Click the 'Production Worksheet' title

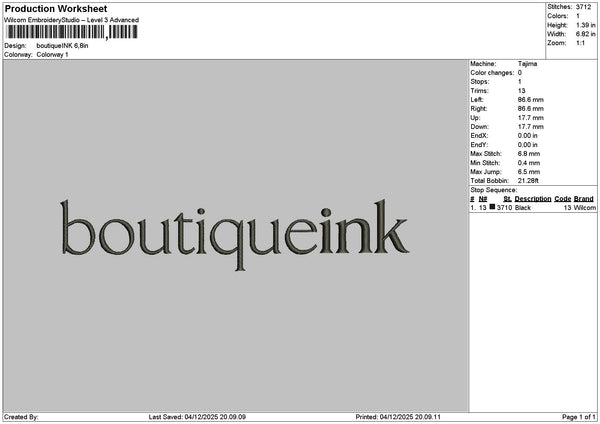(x=56, y=9)
